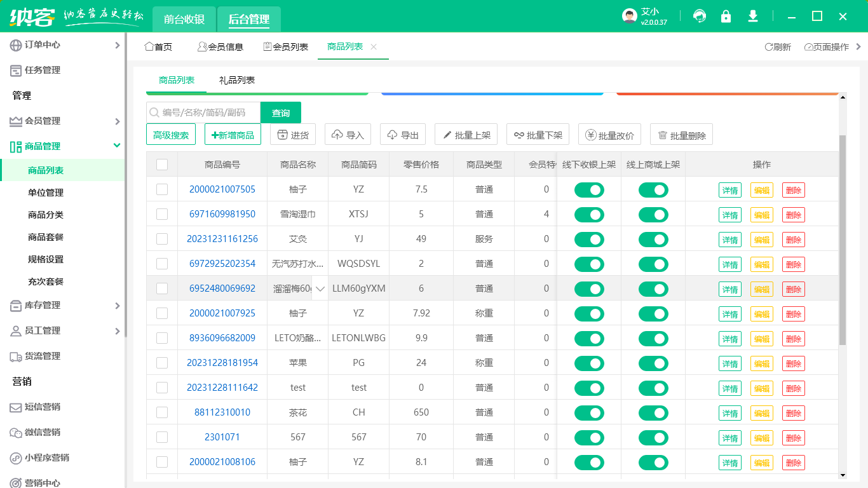Click the 高级搜索 button
Image resolution: width=868 pixels, height=488 pixels.
[171, 135]
